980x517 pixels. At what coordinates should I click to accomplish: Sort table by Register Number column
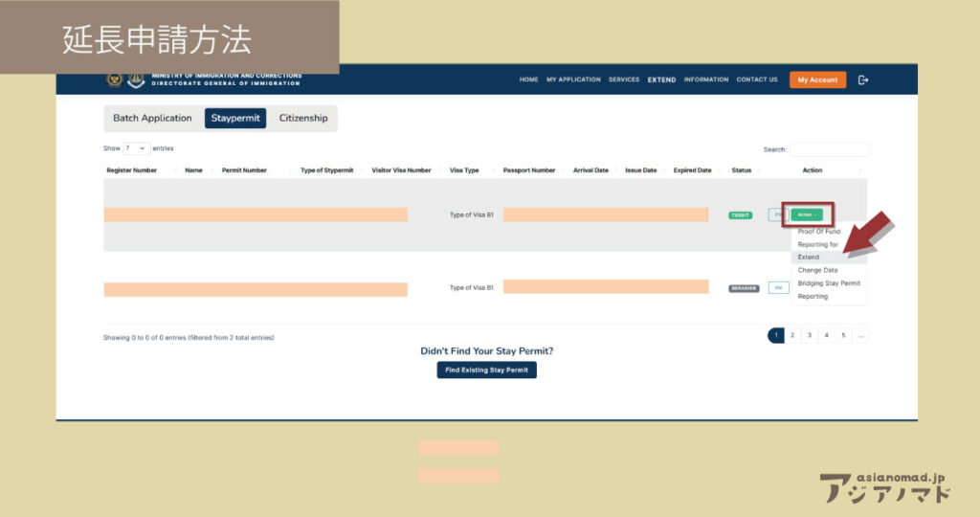pos(131,170)
